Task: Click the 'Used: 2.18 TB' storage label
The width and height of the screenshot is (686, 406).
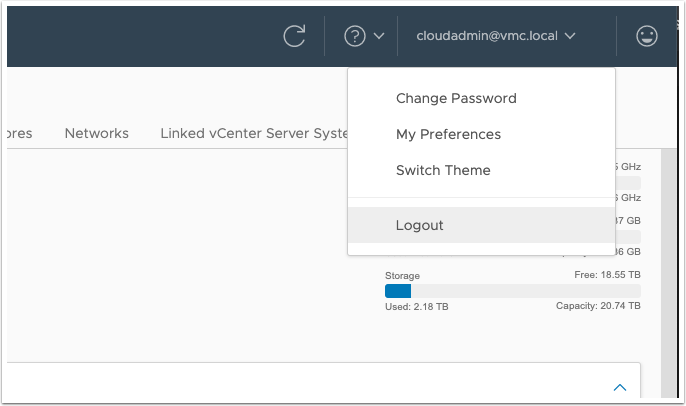Action: [416, 306]
